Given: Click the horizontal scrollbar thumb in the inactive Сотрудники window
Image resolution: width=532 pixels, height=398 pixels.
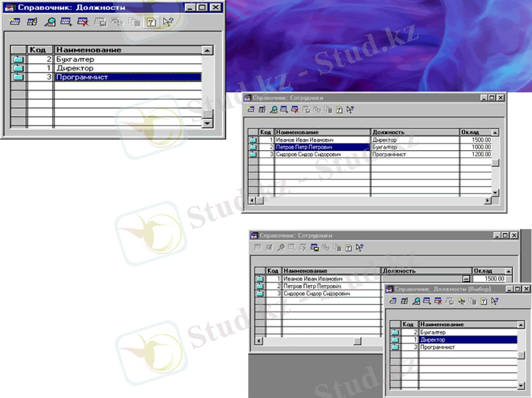Looking at the screenshot, I should click(357, 341).
